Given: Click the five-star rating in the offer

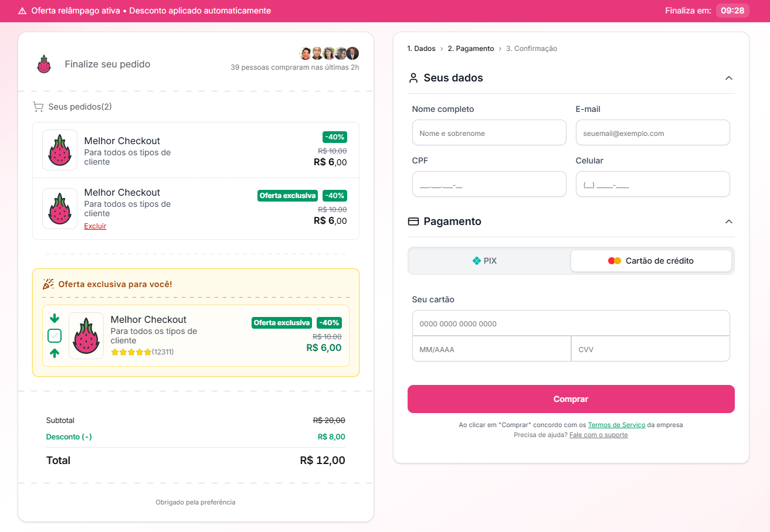Looking at the screenshot, I should click(131, 352).
